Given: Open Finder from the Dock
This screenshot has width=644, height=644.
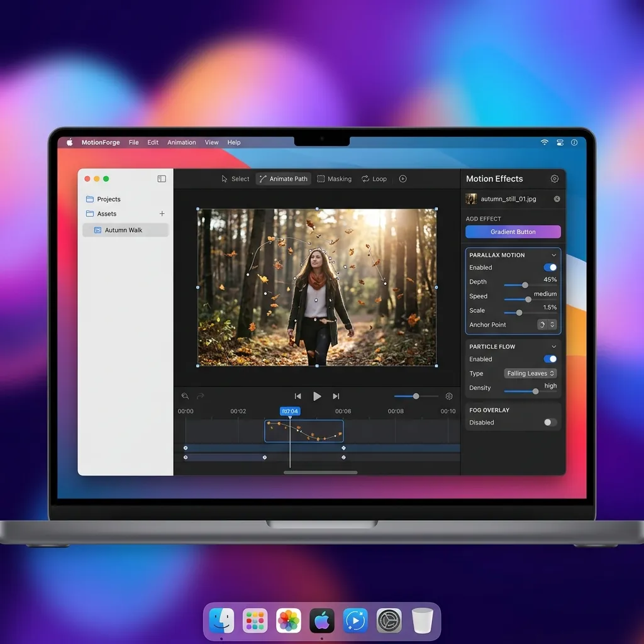Looking at the screenshot, I should [x=222, y=620].
